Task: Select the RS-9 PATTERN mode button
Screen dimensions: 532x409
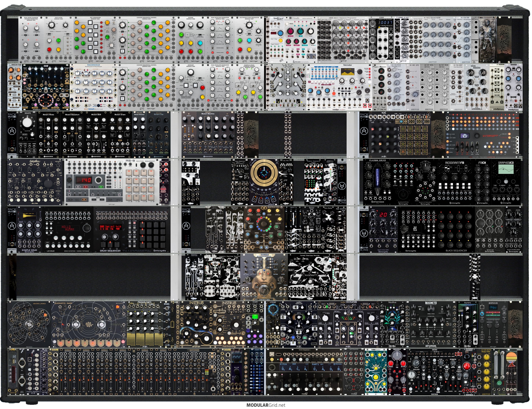Action: [x=77, y=199]
